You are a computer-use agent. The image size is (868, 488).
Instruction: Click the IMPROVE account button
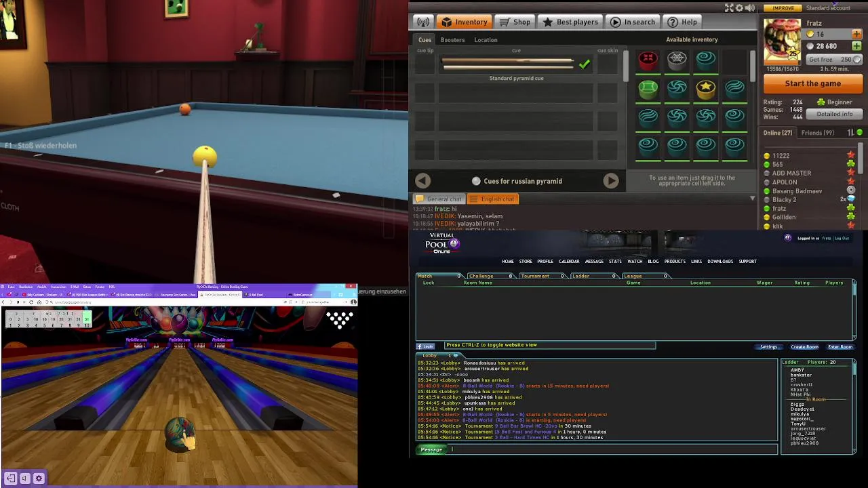[x=783, y=8]
